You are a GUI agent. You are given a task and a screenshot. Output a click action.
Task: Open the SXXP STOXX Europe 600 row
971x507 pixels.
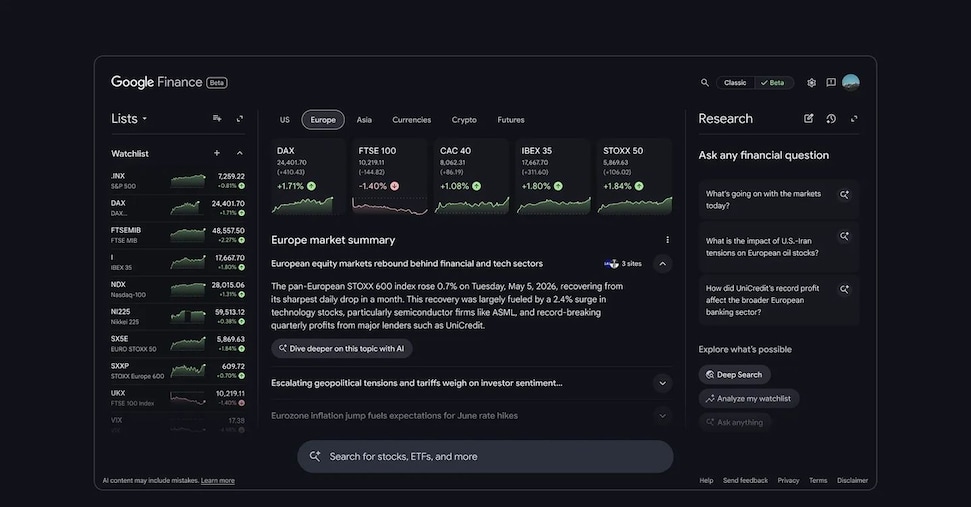178,371
